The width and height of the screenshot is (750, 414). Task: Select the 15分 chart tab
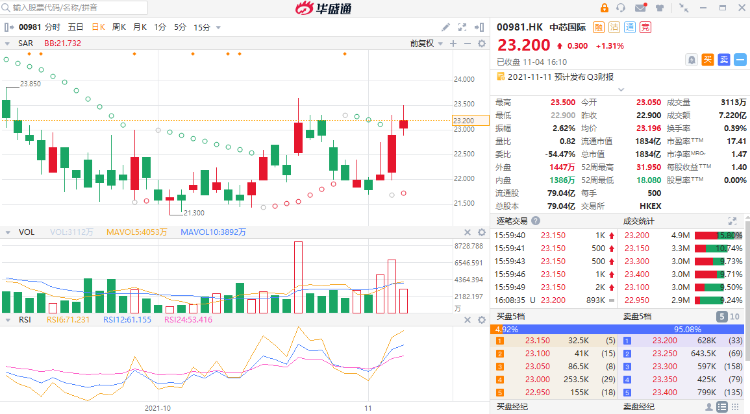click(x=202, y=27)
